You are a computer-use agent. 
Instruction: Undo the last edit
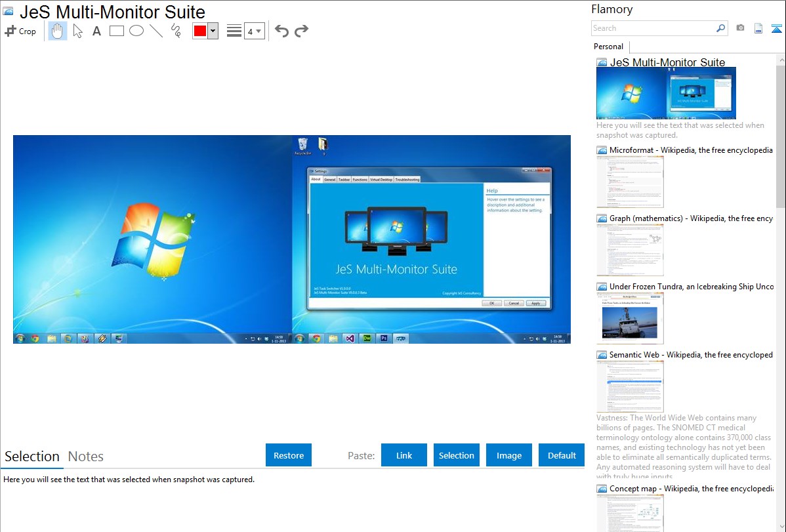pyautogui.click(x=281, y=31)
